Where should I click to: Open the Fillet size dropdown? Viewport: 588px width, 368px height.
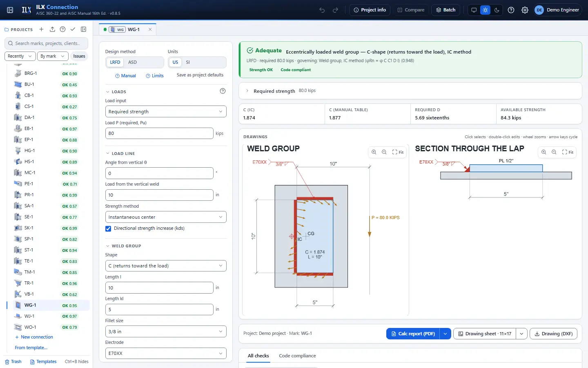[166, 332]
